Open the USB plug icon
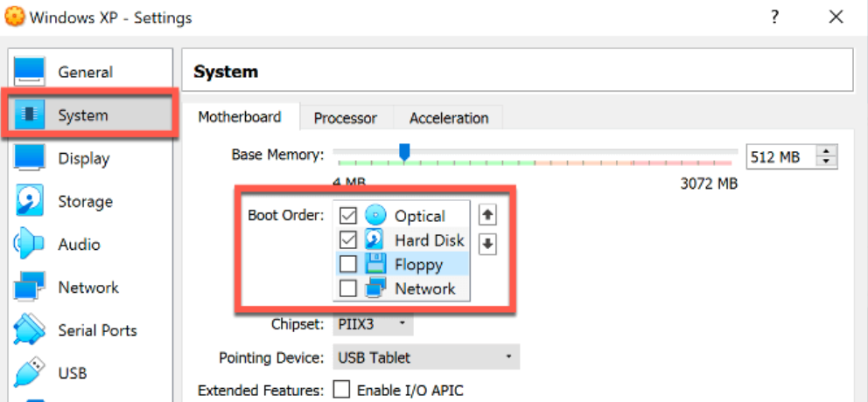Viewport: 868px width, 402px height. tap(28, 372)
